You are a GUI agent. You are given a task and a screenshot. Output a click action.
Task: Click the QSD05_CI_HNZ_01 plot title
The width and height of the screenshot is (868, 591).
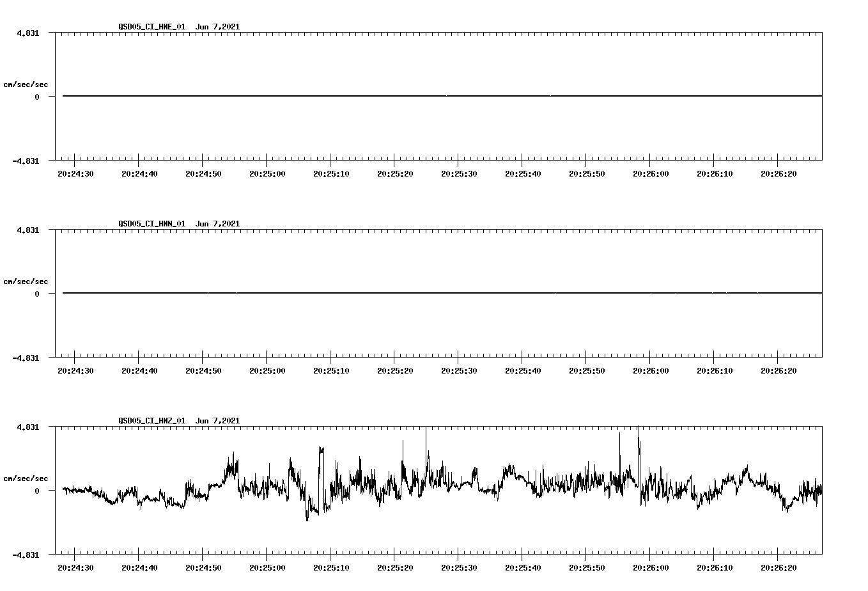pos(179,421)
